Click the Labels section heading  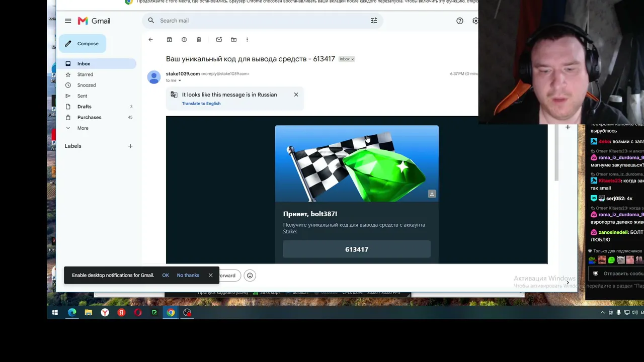click(x=73, y=146)
